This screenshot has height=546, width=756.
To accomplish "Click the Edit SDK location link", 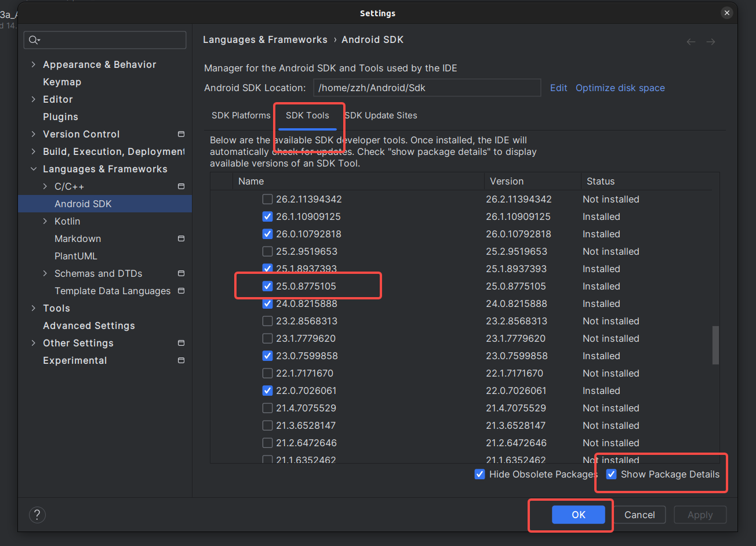I will [559, 88].
